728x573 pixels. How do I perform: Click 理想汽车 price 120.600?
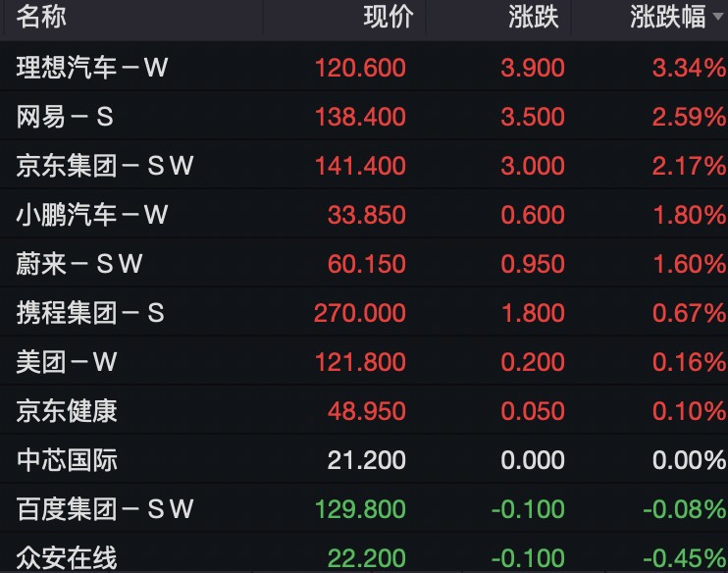coord(360,68)
